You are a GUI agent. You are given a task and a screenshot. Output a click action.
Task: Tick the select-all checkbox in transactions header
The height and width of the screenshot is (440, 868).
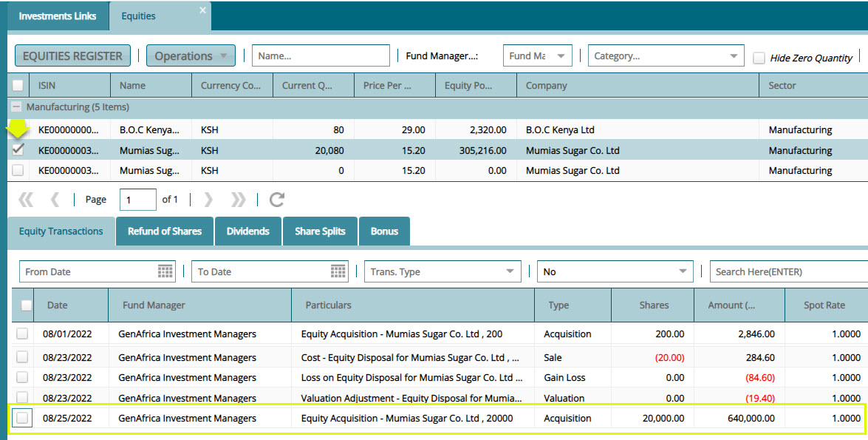[26, 305]
